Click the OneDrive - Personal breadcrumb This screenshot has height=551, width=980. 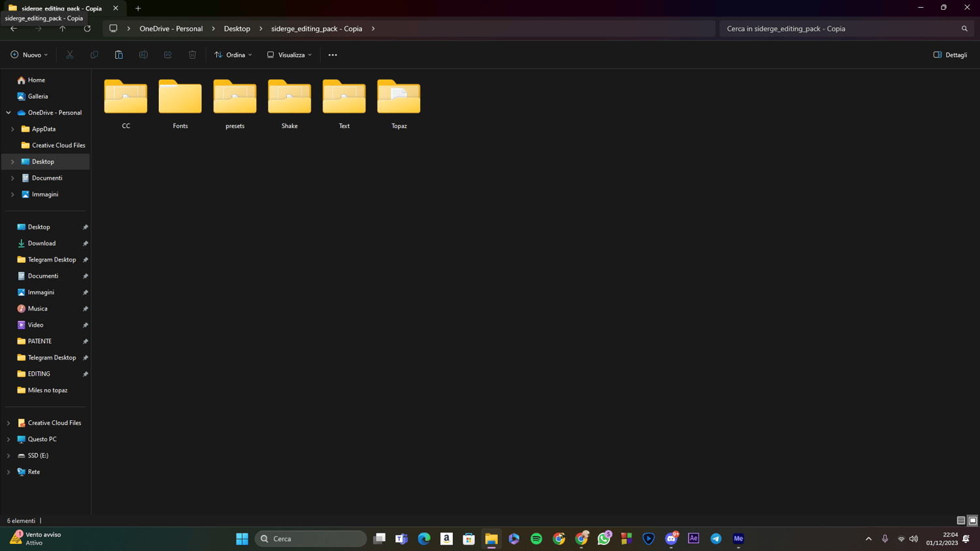tap(171, 29)
